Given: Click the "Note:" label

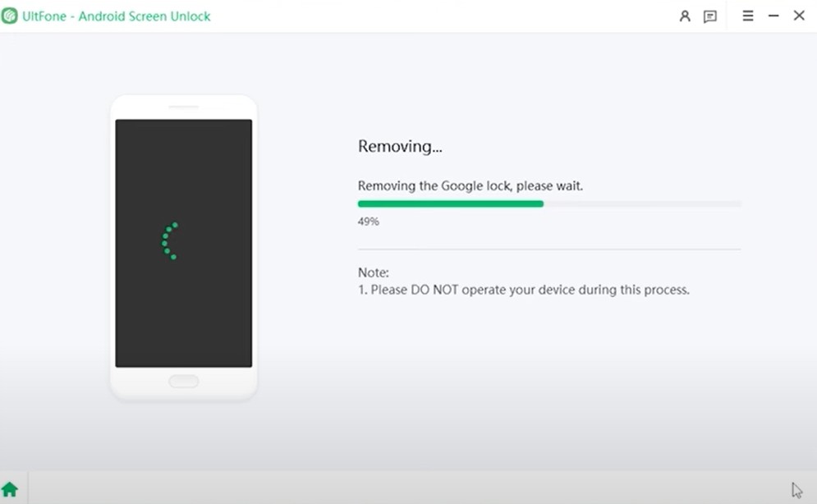Looking at the screenshot, I should point(374,273).
